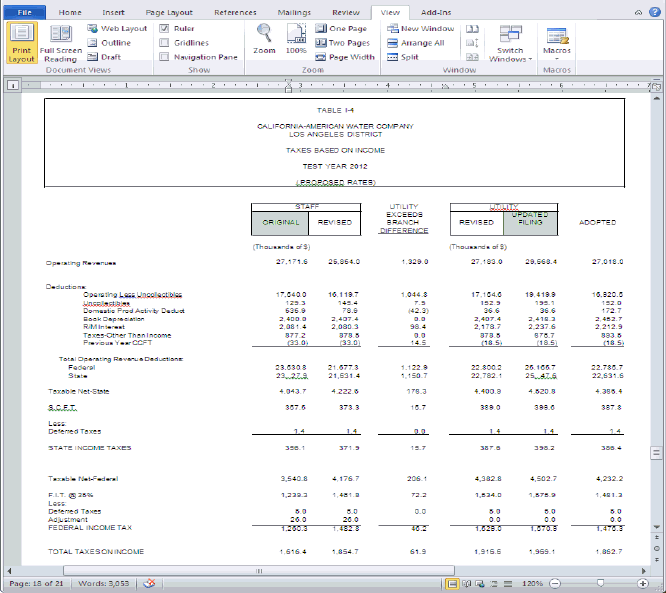
Task: Open the File backstage menu
Action: 24,11
